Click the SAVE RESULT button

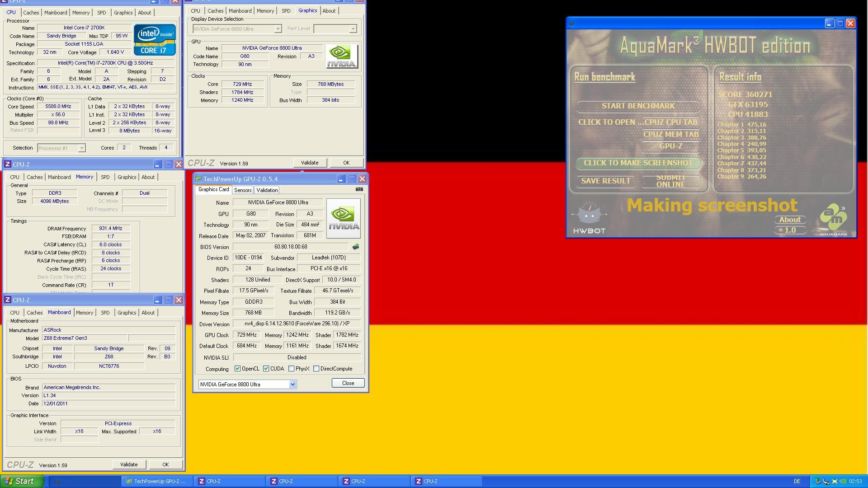point(605,181)
